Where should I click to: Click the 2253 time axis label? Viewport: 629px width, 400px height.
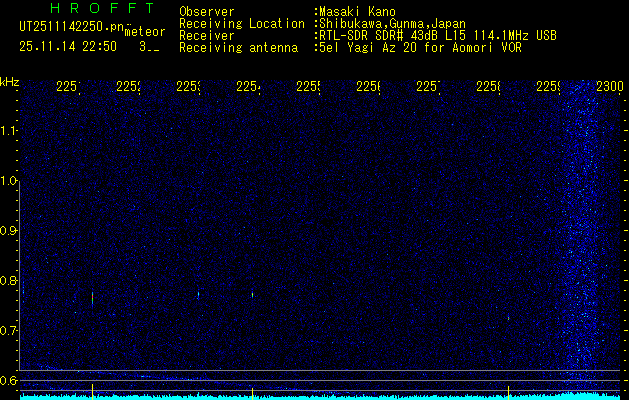(x=189, y=86)
